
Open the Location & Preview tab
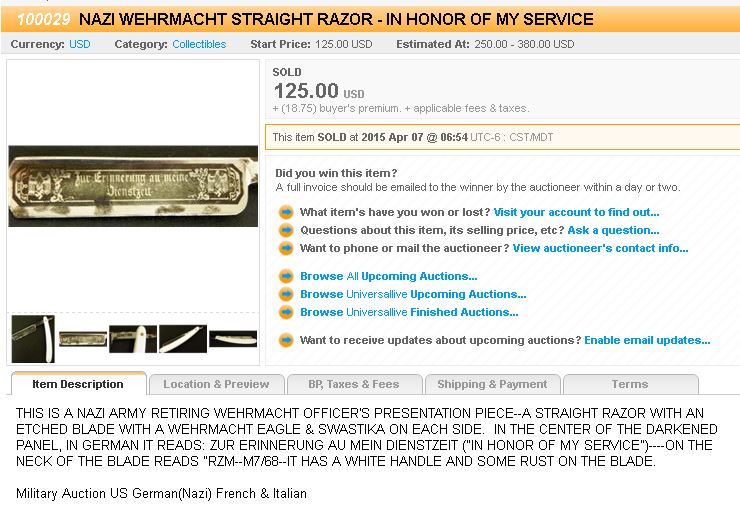coord(216,384)
